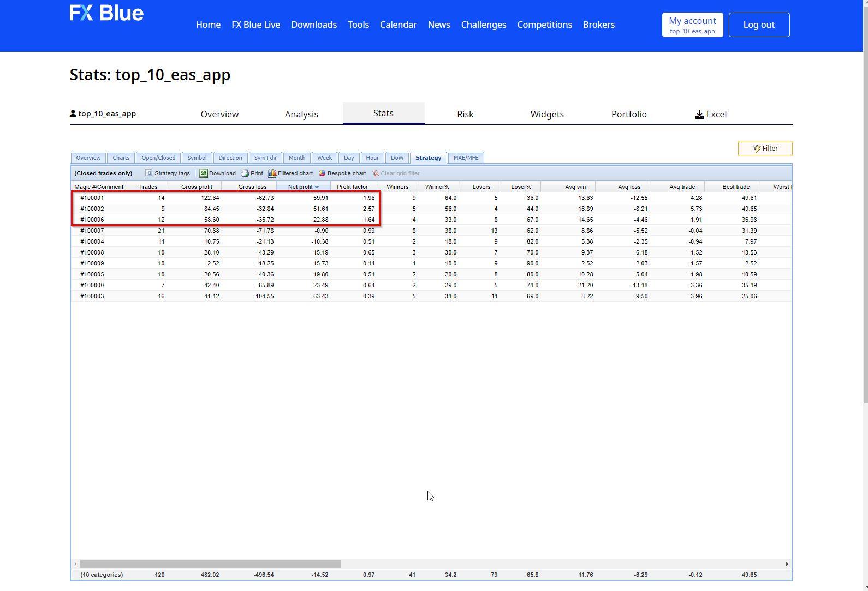Click the Excel download icon in the account tabs
This screenshot has height=591, width=868.
coord(699,114)
